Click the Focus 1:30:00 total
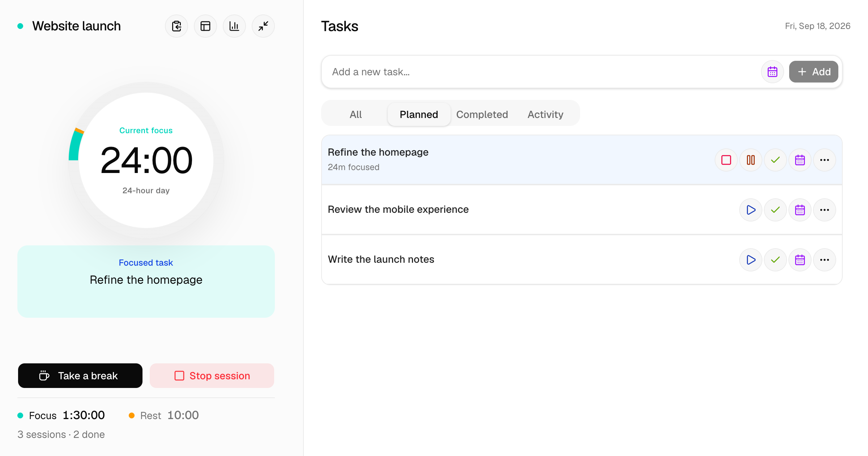Image resolution: width=868 pixels, height=456 pixels. (x=61, y=415)
